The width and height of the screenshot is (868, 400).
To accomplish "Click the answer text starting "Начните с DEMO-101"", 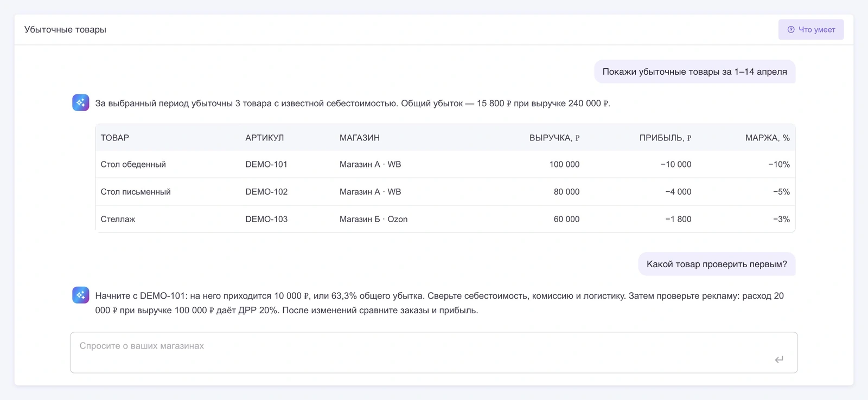I will pyautogui.click(x=439, y=303).
